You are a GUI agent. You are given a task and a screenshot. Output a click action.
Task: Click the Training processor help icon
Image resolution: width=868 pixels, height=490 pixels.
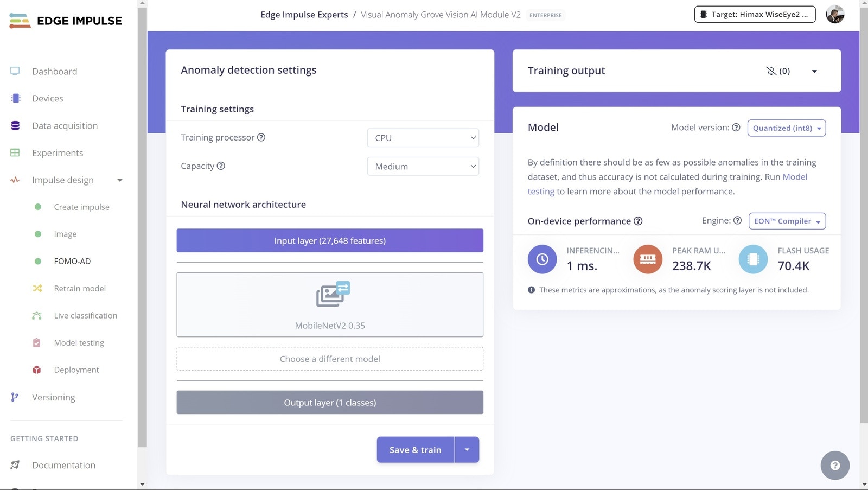point(261,137)
